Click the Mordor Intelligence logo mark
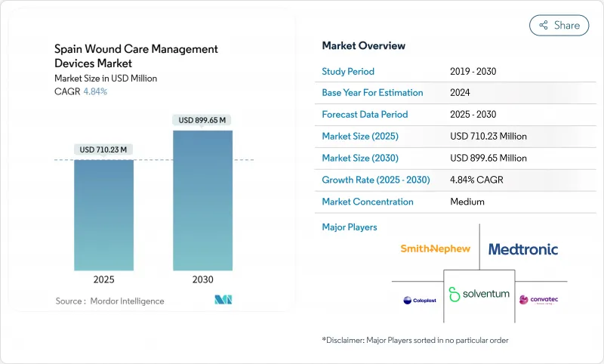 click(x=223, y=300)
